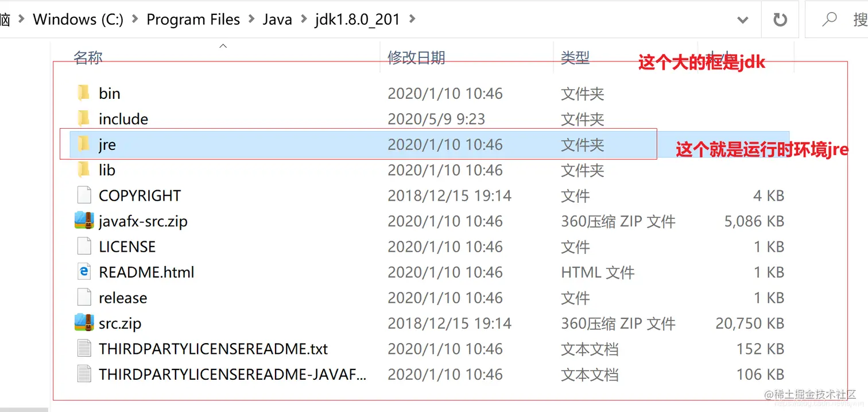This screenshot has height=412, width=868.
Task: Click the search input field
Action: point(837,20)
